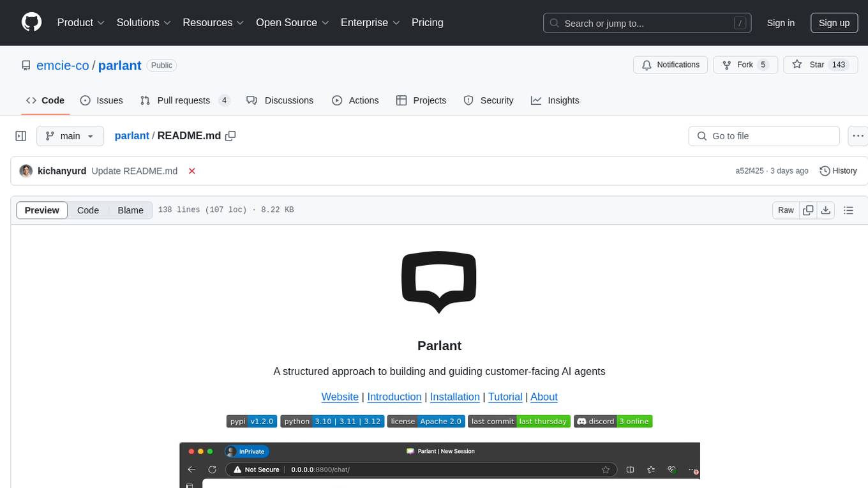
Task: Switch to the Issues tab
Action: click(101, 100)
